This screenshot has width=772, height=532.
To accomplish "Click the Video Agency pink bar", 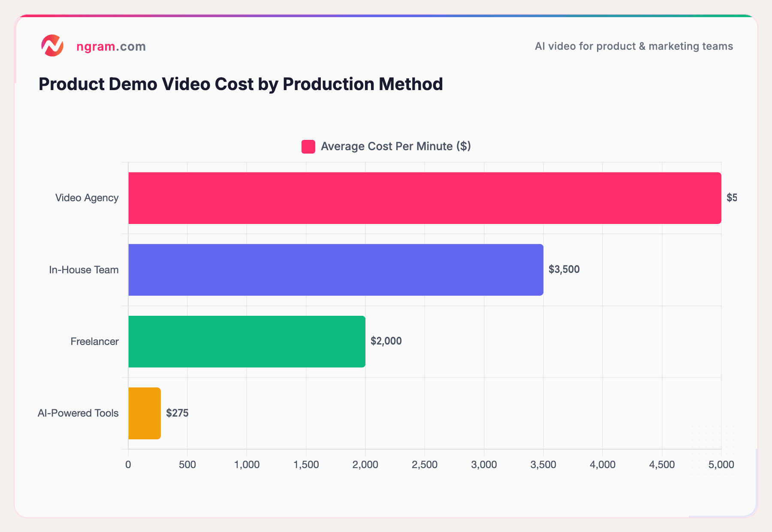I will pyautogui.click(x=425, y=197).
